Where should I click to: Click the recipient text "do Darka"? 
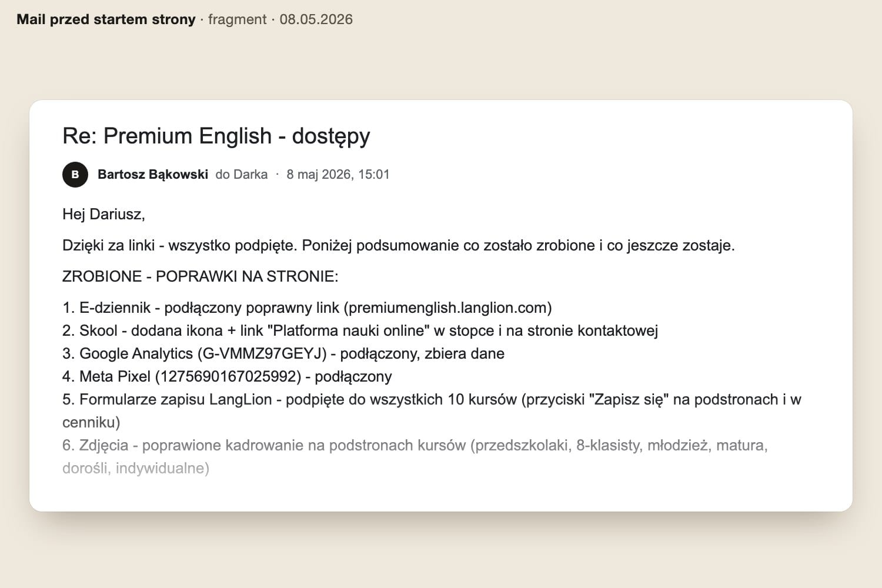click(x=241, y=174)
